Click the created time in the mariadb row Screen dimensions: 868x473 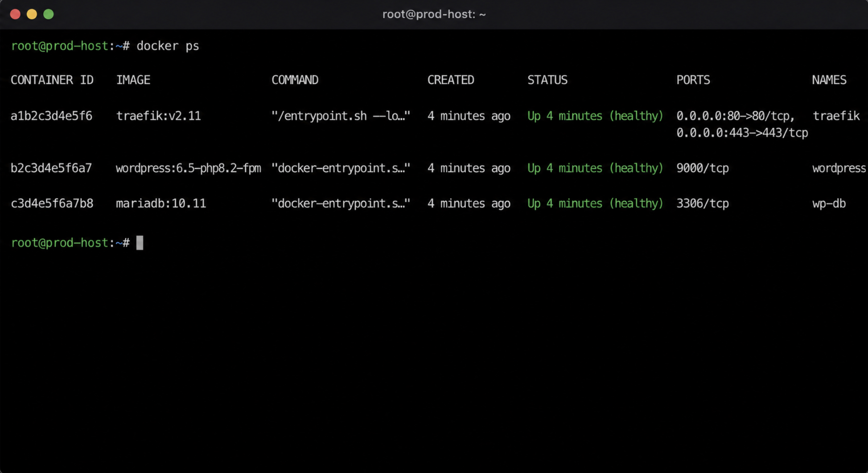point(469,204)
